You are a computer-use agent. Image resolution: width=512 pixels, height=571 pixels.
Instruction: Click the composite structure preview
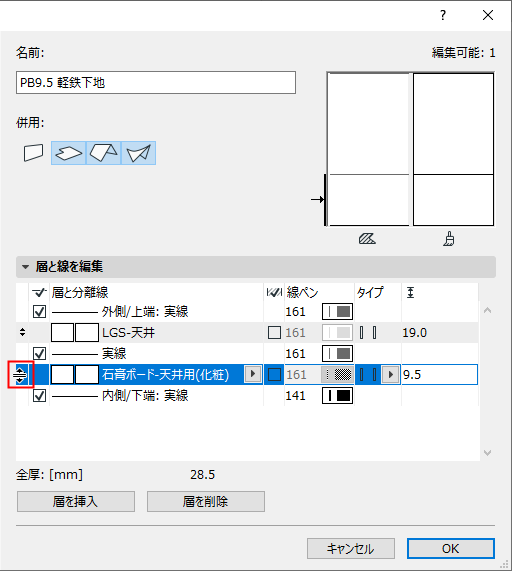point(410,149)
